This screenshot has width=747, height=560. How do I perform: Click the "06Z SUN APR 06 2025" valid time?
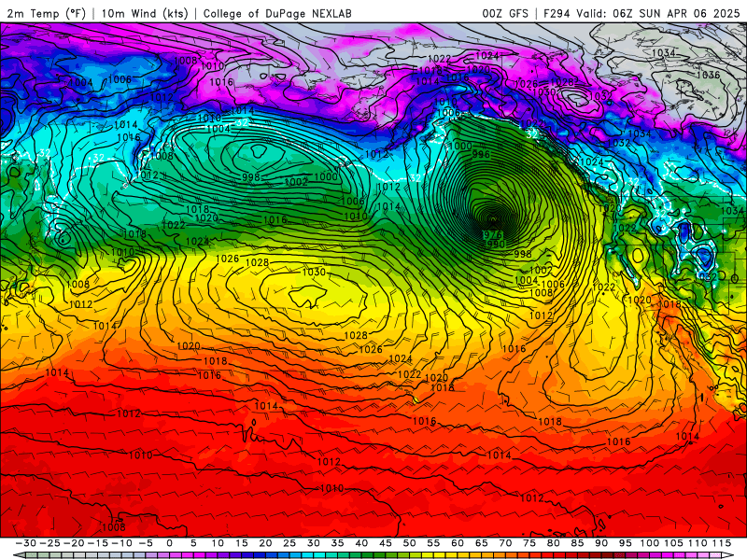click(676, 13)
